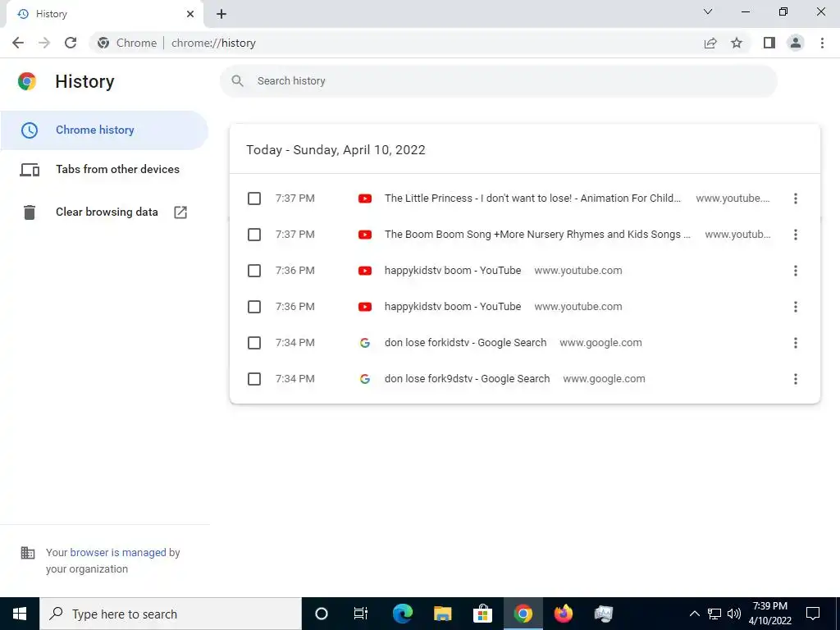Go back with the browser back arrow

18,43
